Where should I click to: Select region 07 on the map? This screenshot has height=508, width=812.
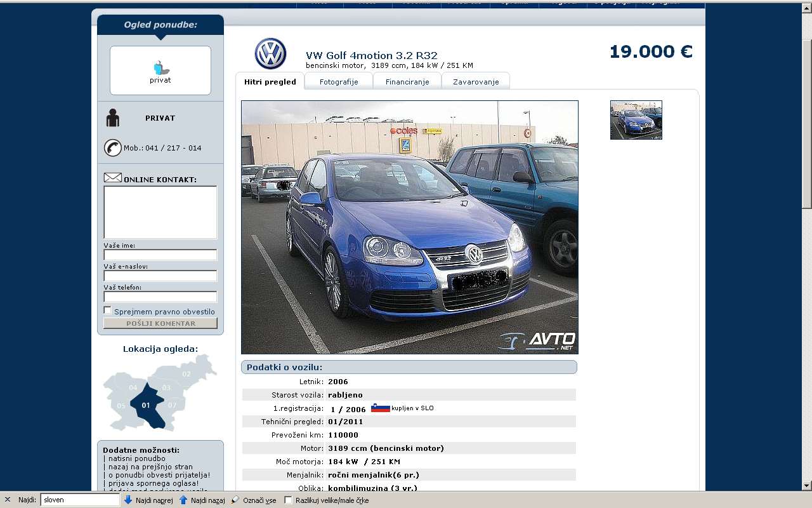tap(173, 404)
